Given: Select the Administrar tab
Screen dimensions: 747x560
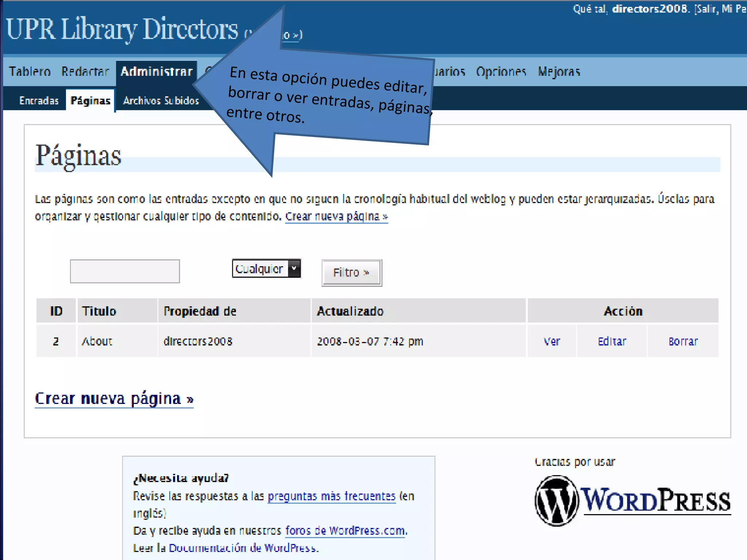Looking at the screenshot, I should coord(156,71).
